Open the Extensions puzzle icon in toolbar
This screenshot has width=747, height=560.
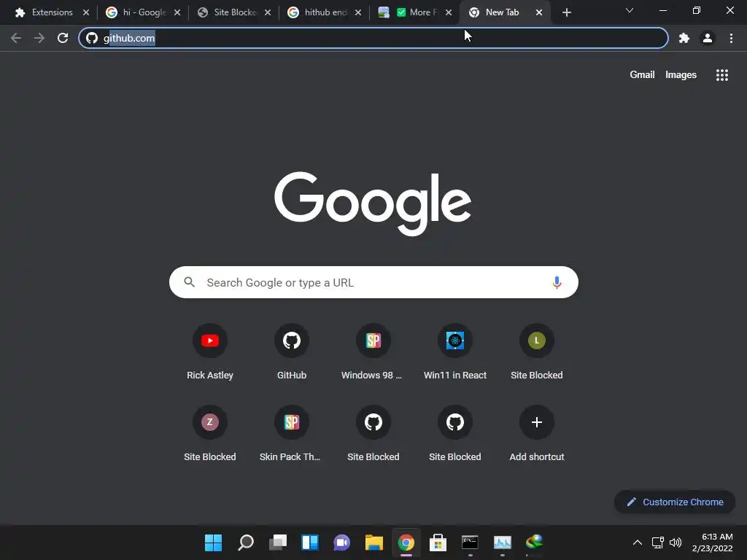point(684,38)
